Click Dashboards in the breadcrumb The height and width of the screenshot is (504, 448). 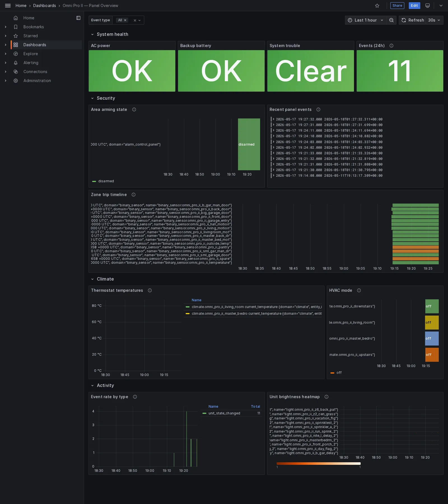[45, 6]
